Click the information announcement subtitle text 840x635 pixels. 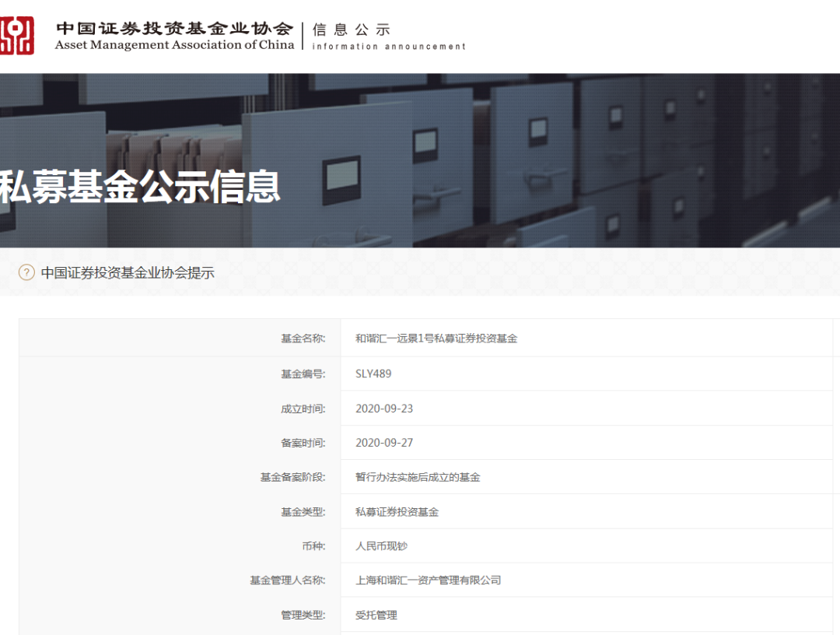(x=389, y=47)
